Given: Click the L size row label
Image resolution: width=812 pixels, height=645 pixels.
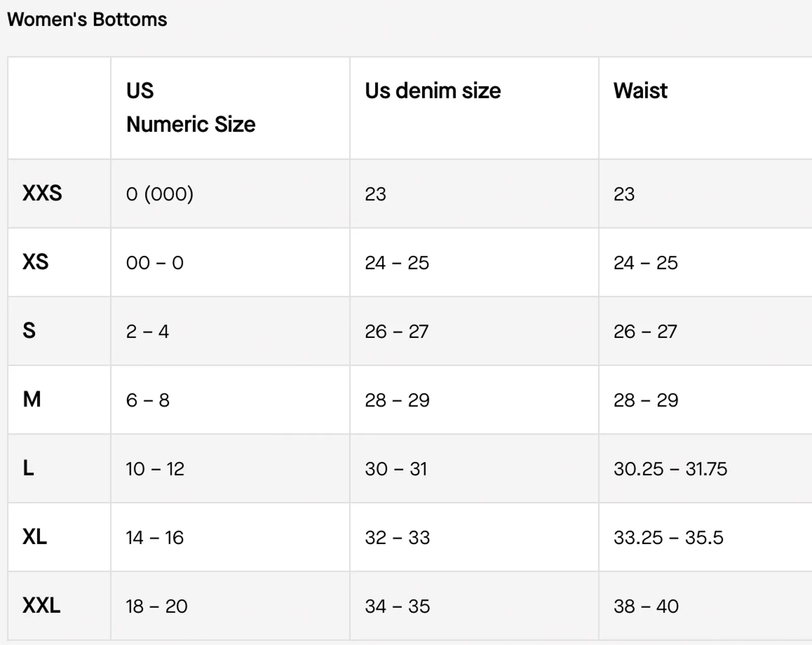Looking at the screenshot, I should [28, 468].
